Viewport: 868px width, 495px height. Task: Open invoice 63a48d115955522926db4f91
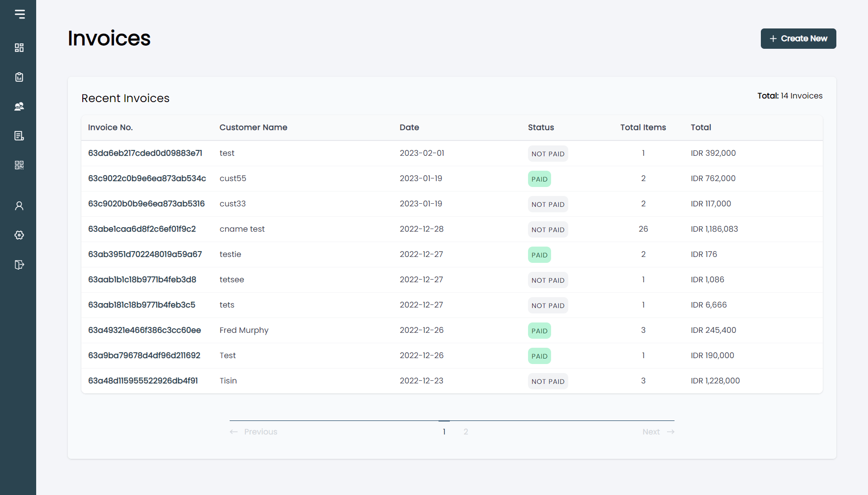pos(143,381)
